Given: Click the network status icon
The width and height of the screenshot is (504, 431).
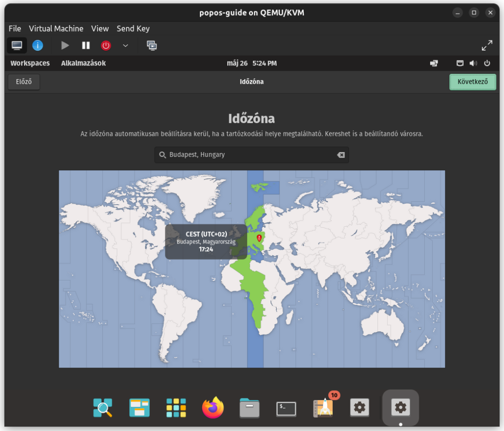Looking at the screenshot, I should 460,63.
